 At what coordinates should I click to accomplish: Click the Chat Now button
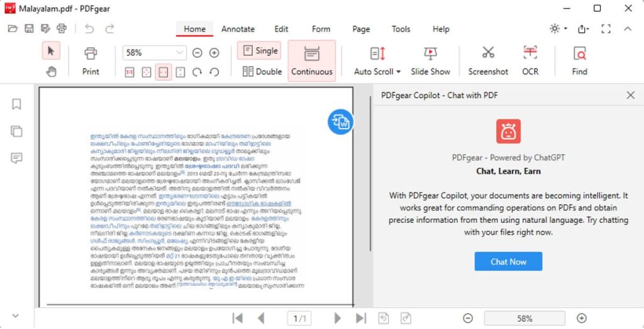coord(508,262)
